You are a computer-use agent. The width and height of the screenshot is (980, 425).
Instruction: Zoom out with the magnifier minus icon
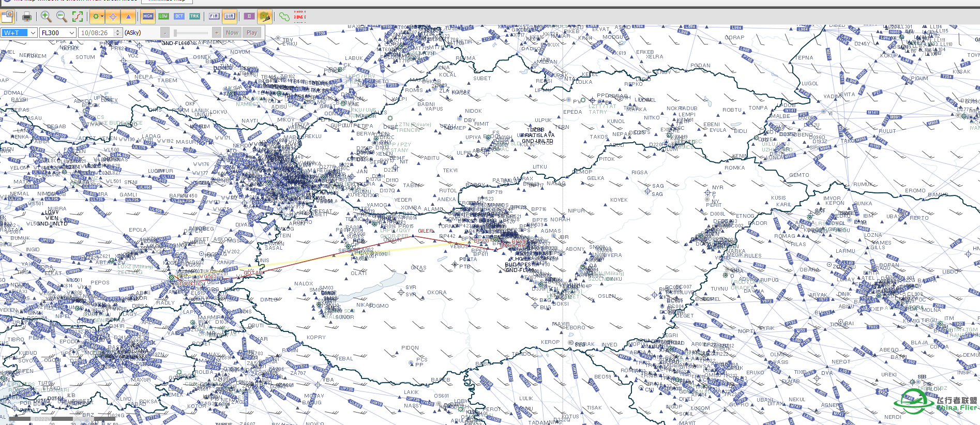click(x=62, y=17)
